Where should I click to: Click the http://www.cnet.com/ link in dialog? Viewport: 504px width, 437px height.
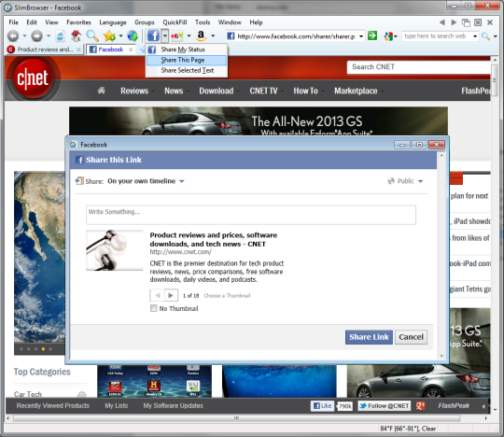pos(180,252)
